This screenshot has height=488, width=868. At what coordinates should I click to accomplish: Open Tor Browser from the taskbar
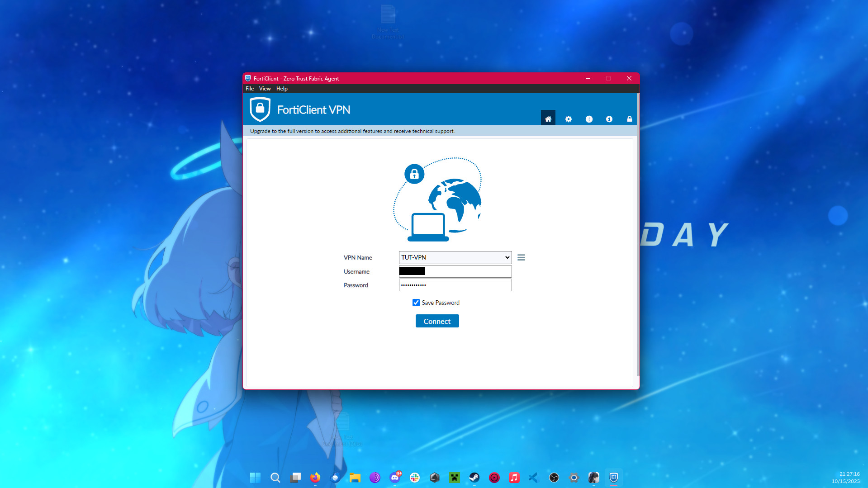pos(375,478)
